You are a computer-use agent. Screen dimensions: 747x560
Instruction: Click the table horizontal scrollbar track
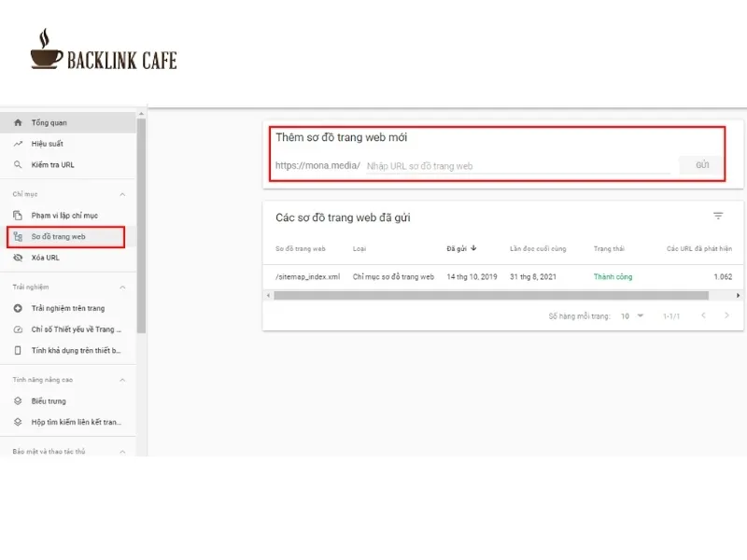491,295
